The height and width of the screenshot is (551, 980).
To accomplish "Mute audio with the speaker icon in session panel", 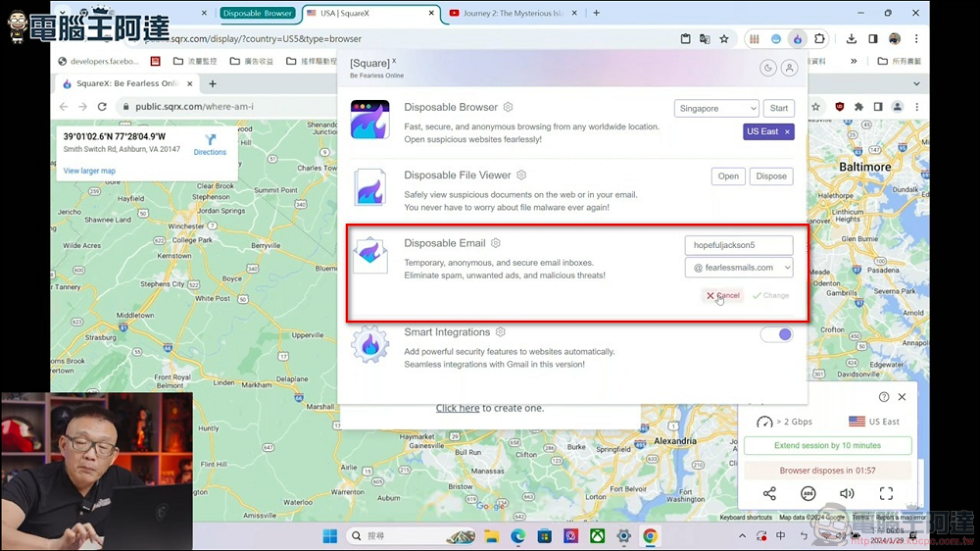I will pos(847,493).
